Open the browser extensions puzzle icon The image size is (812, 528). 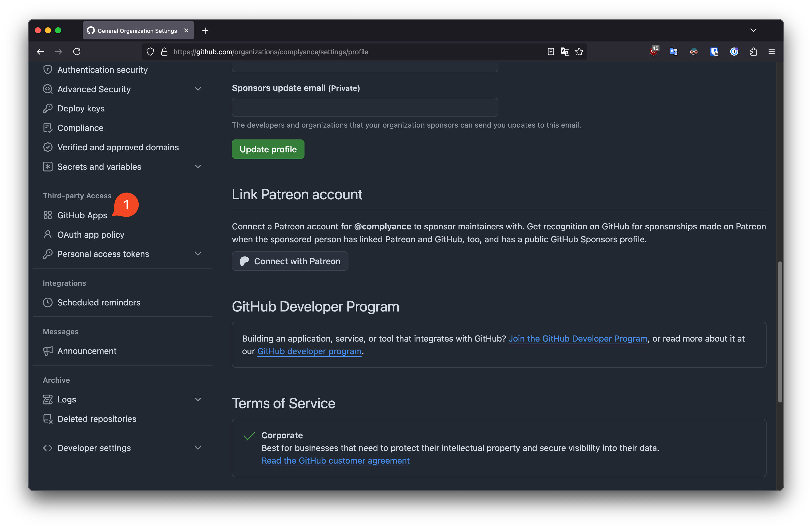(x=754, y=52)
